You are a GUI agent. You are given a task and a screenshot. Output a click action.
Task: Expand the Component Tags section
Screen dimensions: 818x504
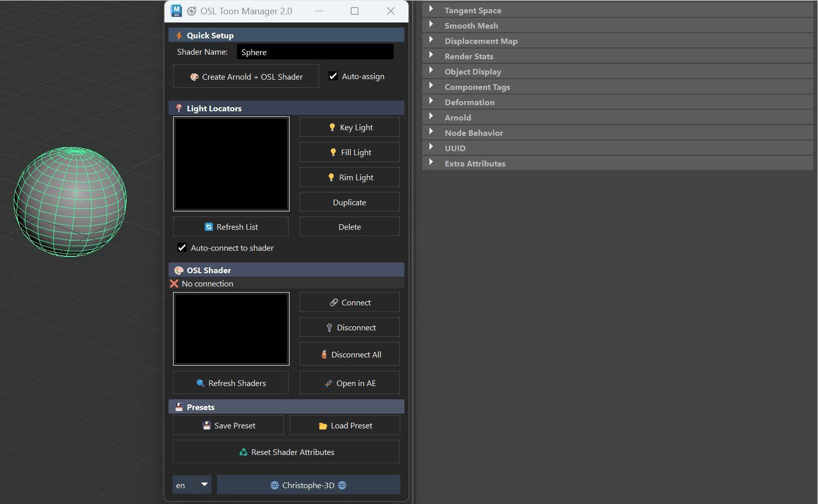click(x=431, y=86)
